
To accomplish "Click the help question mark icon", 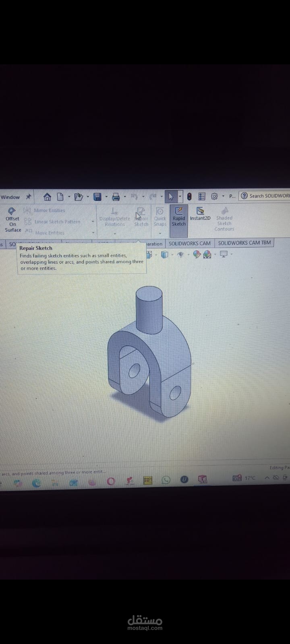I will pyautogui.click(x=244, y=196).
